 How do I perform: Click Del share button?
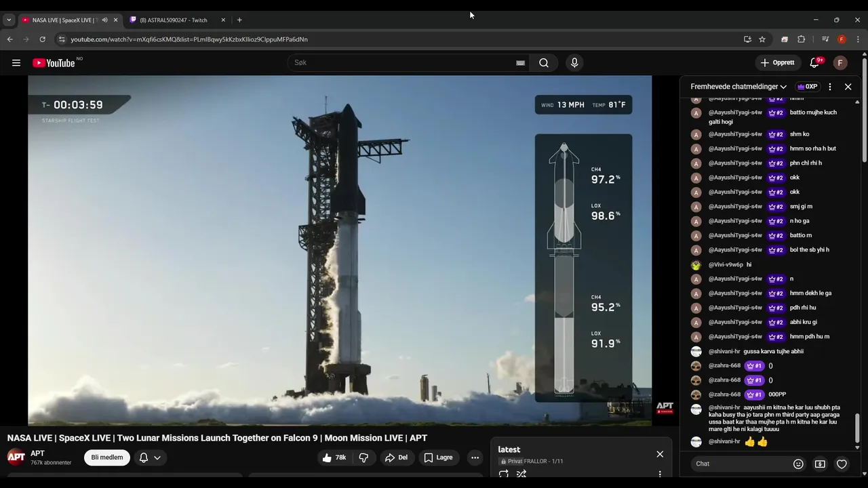point(397,457)
